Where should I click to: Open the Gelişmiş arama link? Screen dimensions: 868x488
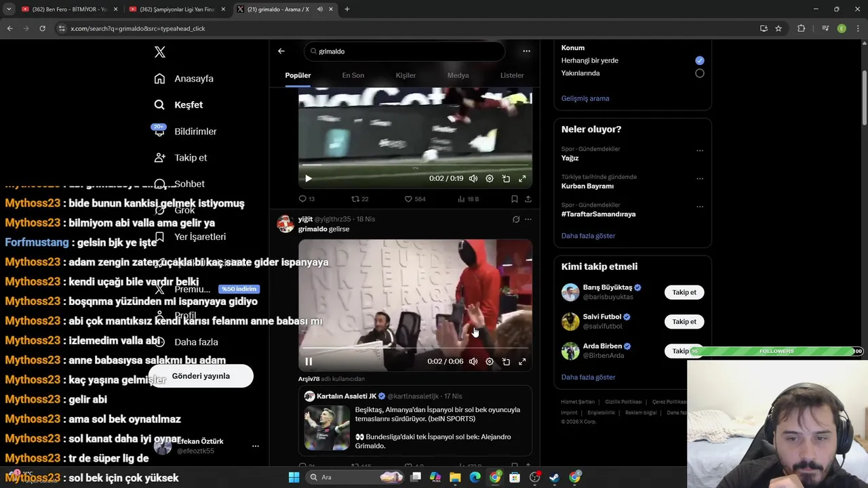coord(585,98)
